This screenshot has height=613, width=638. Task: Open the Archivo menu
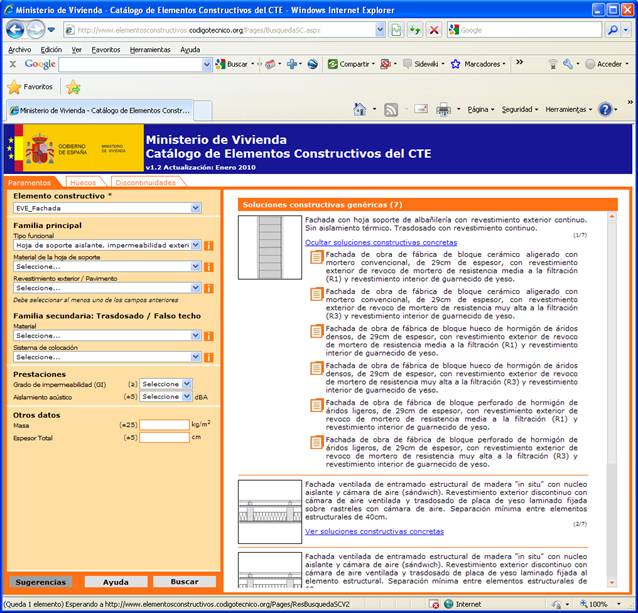pyautogui.click(x=20, y=50)
